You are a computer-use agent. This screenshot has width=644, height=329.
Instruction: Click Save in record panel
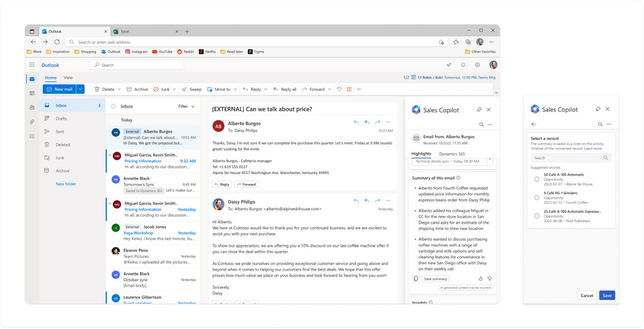[607, 295]
